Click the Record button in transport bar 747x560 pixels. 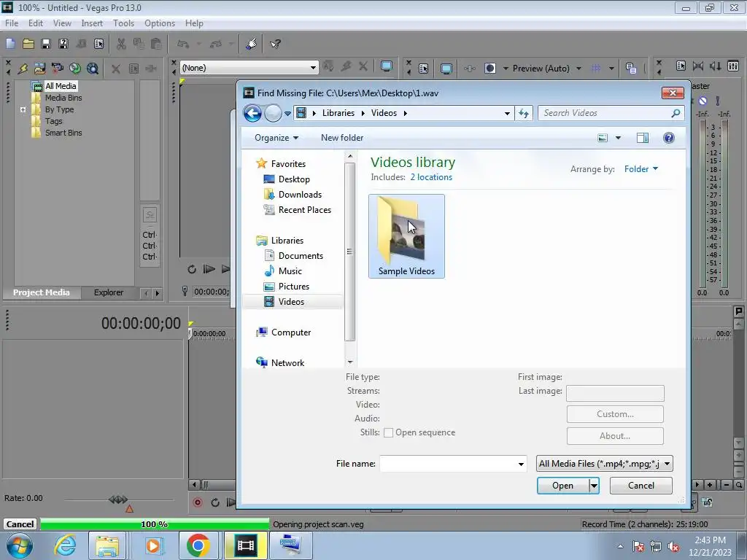[x=198, y=502]
